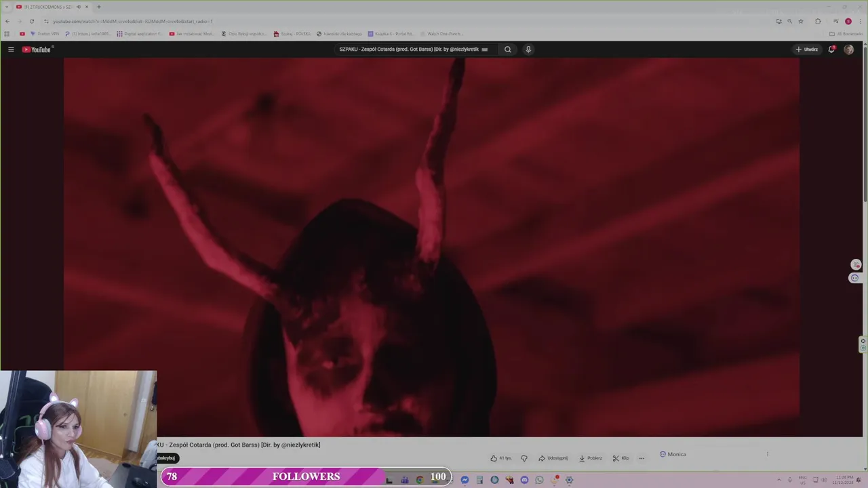Open the YouTube guide hamburger menu
Screen dimensions: 868x488
tap(11, 49)
